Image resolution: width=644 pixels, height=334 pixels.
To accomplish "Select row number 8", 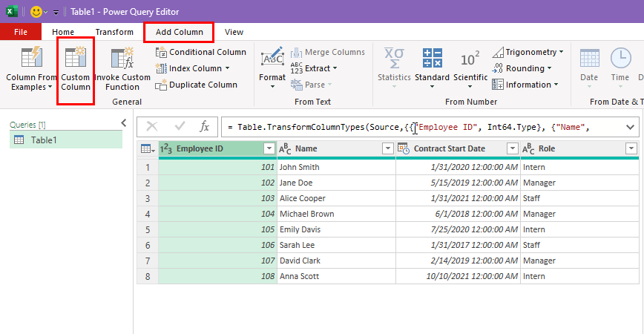I will tap(148, 277).
